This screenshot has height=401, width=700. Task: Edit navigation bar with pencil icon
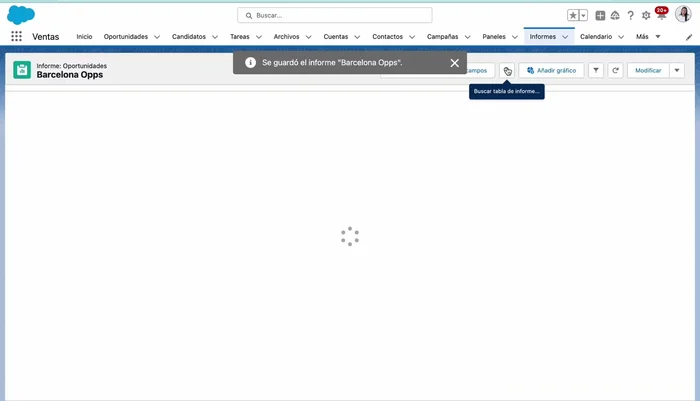tap(688, 37)
